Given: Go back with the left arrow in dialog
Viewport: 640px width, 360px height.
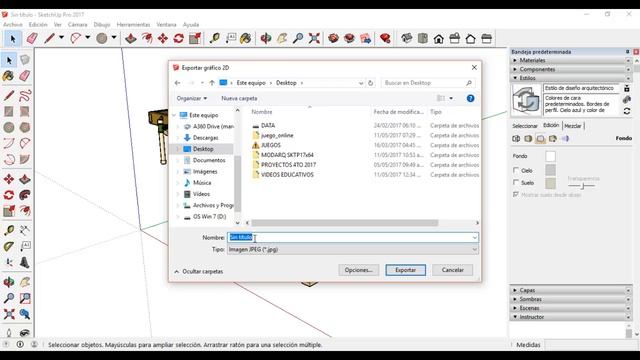Looking at the screenshot, I should 177,83.
